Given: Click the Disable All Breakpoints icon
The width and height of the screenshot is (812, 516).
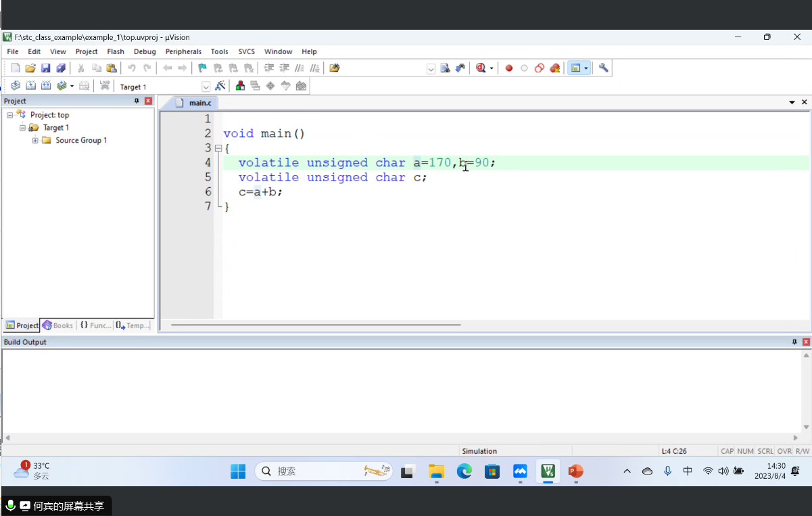Looking at the screenshot, I should click(540, 68).
